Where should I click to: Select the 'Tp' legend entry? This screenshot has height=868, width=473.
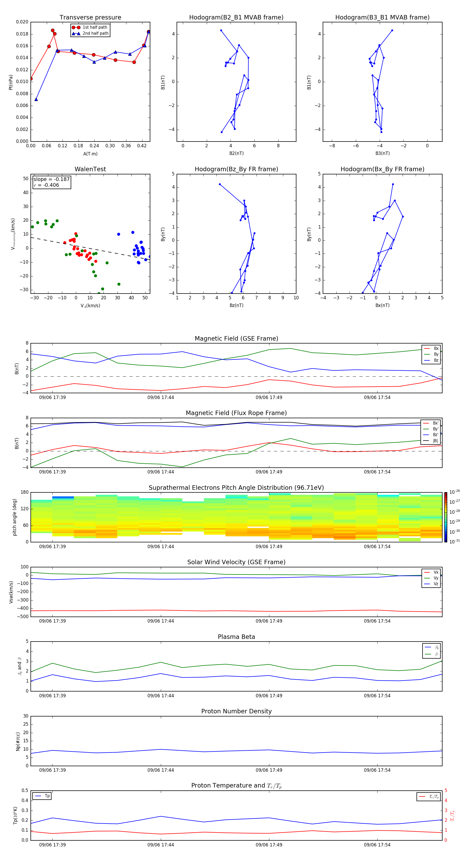[42, 796]
